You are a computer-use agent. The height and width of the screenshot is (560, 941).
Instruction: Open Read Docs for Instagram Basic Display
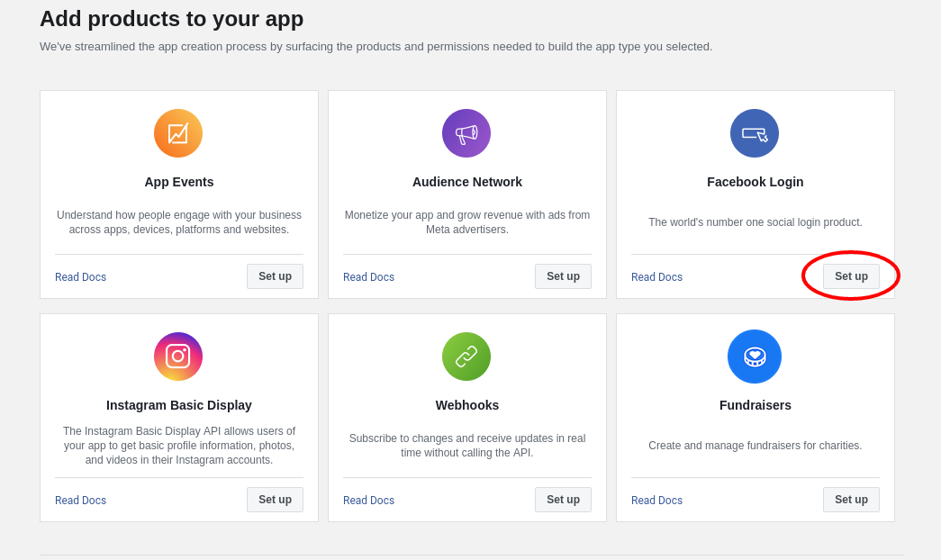click(x=80, y=500)
